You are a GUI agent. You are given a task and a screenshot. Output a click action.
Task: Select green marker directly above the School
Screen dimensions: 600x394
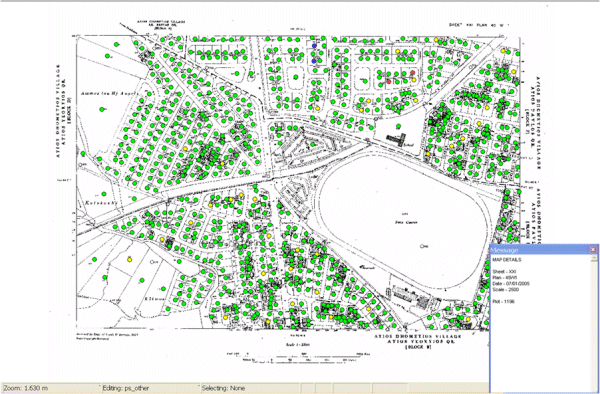(398, 126)
